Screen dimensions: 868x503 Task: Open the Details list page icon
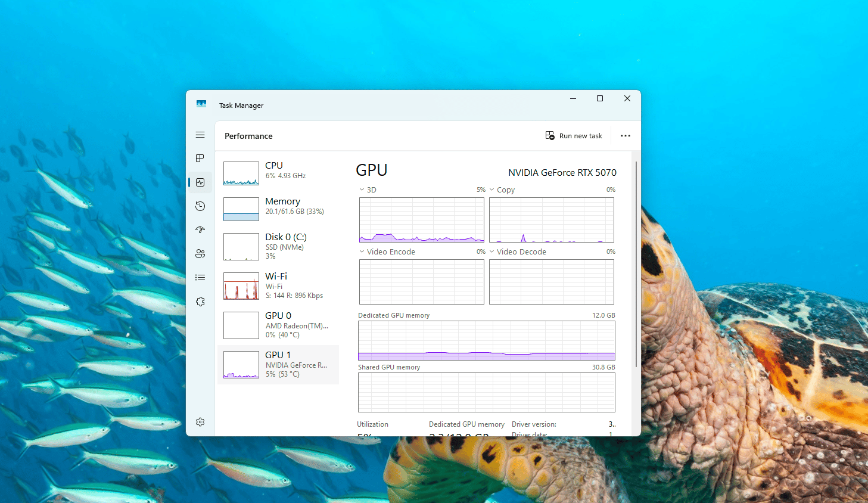pos(200,277)
